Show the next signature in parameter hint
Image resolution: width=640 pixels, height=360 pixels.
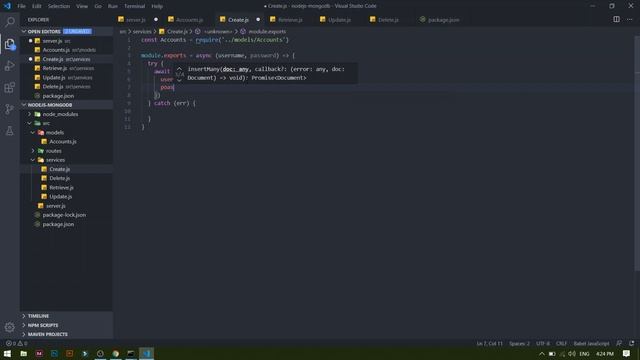[x=179, y=80]
